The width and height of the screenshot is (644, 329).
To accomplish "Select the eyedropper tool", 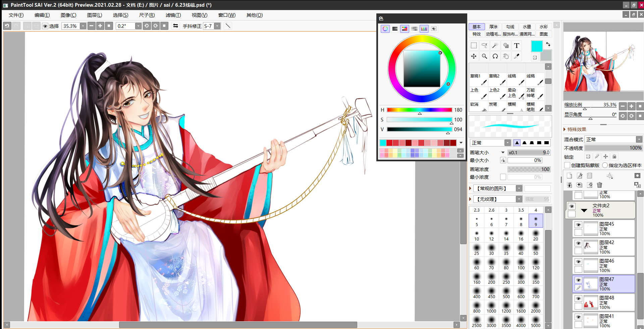I will coord(517,56).
